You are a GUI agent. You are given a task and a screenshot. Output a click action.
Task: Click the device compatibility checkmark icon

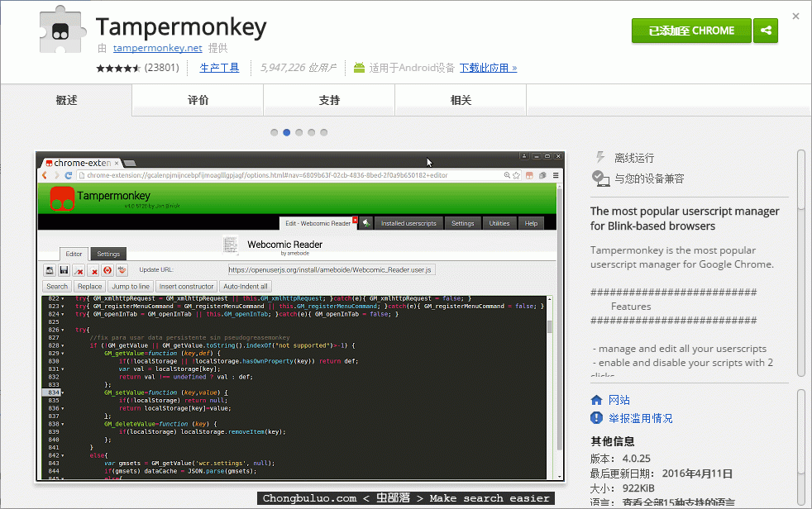[601, 178]
